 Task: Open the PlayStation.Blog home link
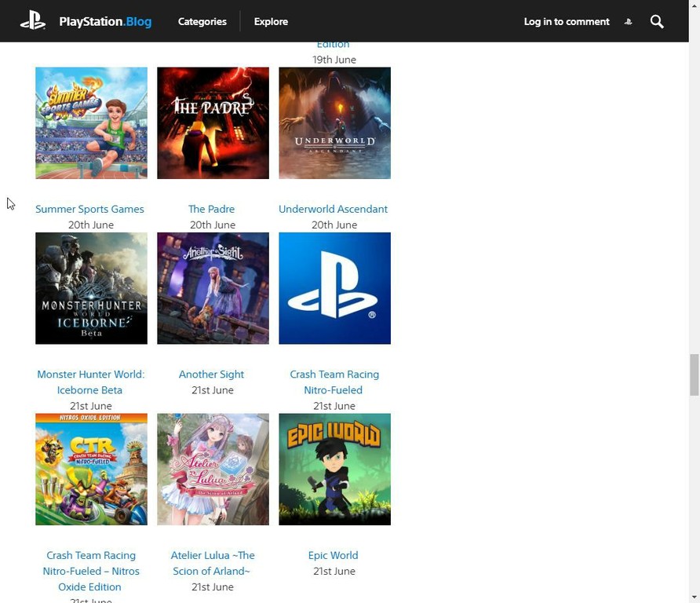(x=105, y=21)
